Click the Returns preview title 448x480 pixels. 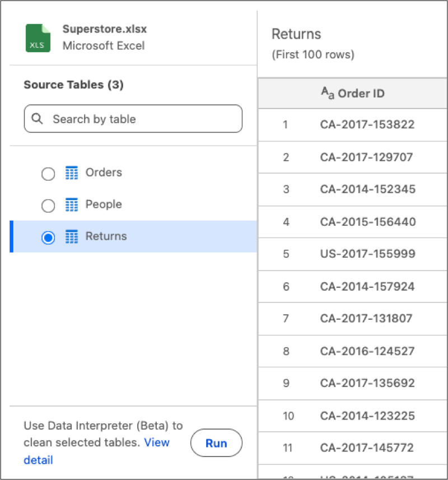point(296,34)
